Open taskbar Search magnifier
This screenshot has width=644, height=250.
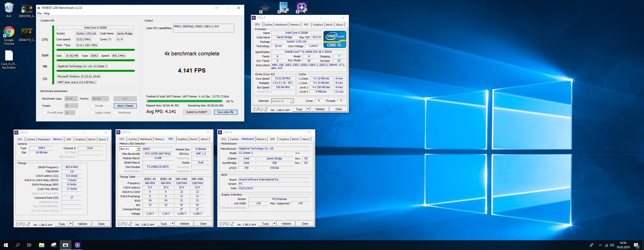[x=18, y=245]
